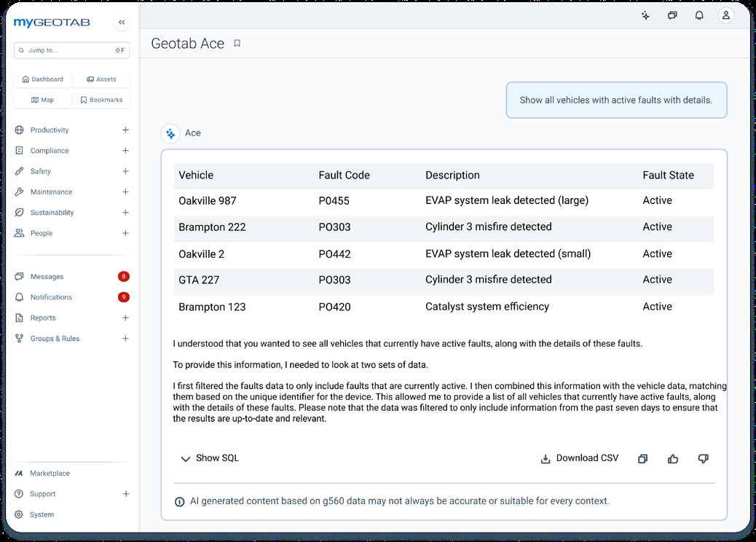Click fault code P0420
The height and width of the screenshot is (542, 756).
tap(334, 307)
